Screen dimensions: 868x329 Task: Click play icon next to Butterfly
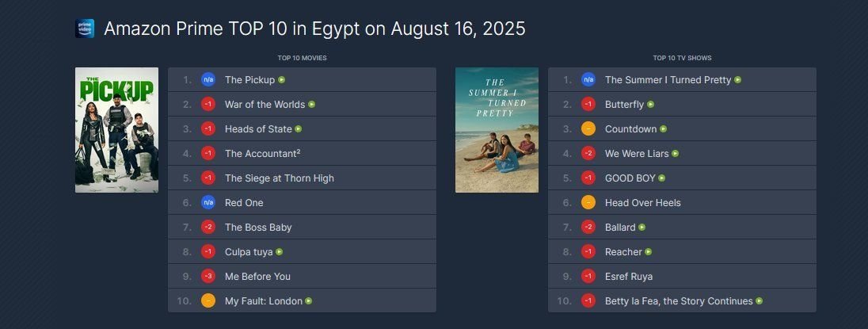click(x=651, y=105)
